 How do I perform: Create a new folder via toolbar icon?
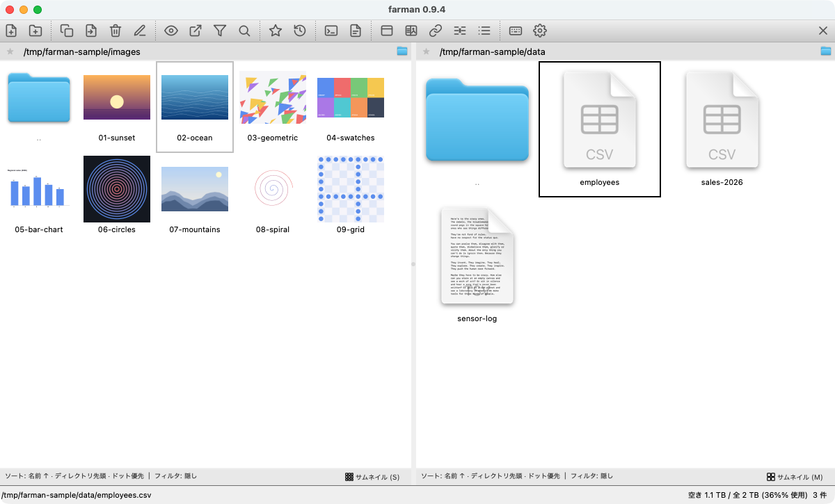click(35, 31)
